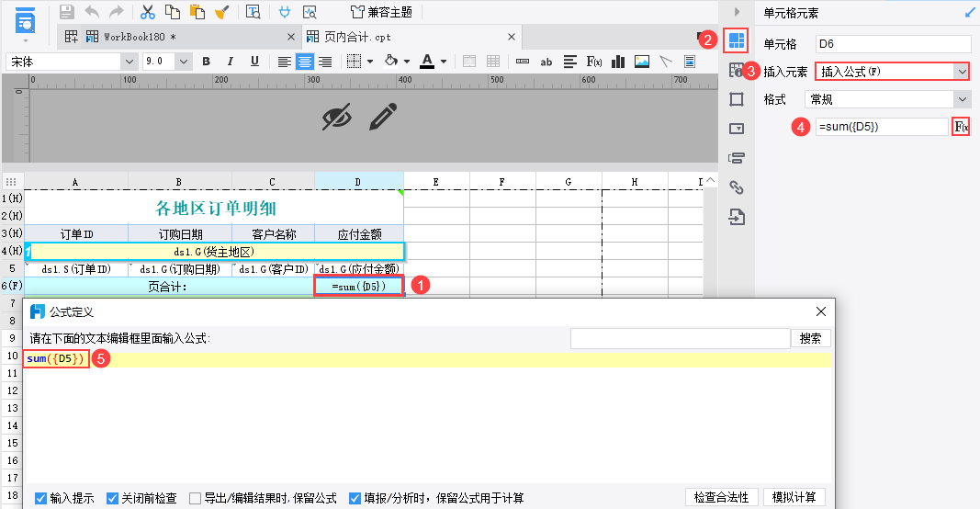The image size is (980, 509).
Task: Open border style dropdown arrow
Action: coord(370,62)
